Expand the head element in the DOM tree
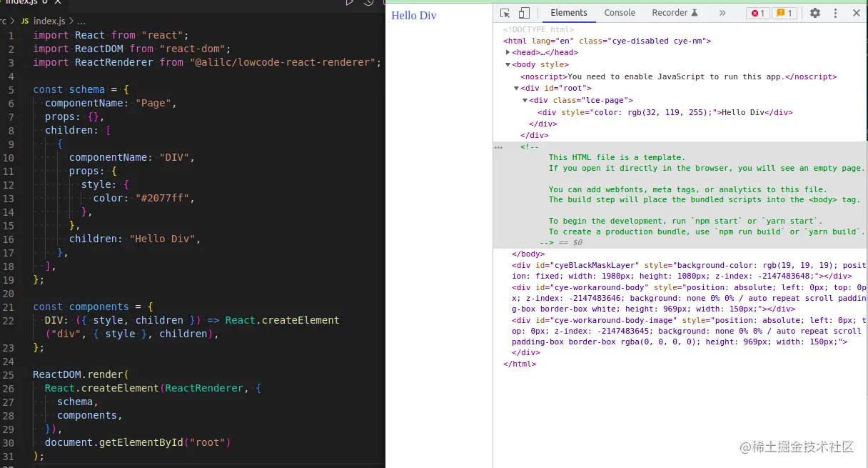The height and width of the screenshot is (468, 868). pos(508,52)
